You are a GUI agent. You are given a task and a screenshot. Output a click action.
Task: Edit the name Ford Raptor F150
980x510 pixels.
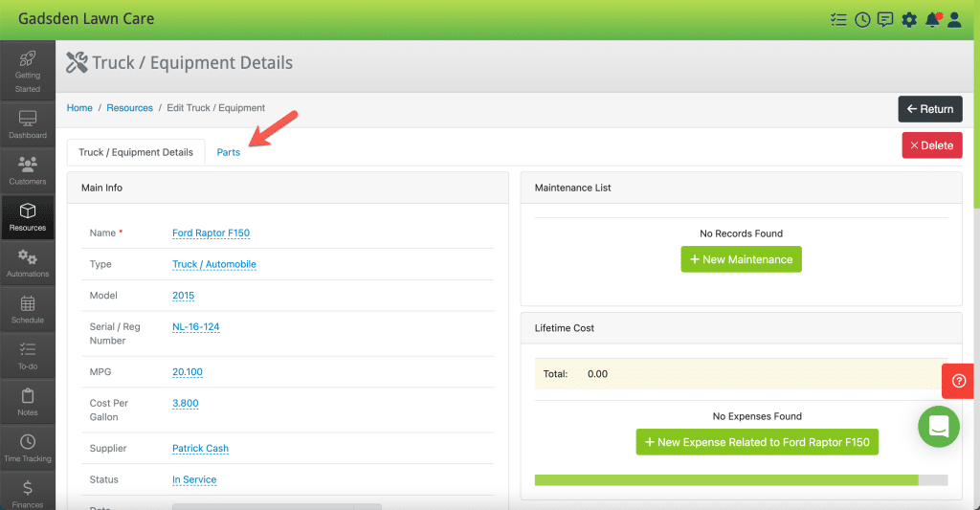211,233
